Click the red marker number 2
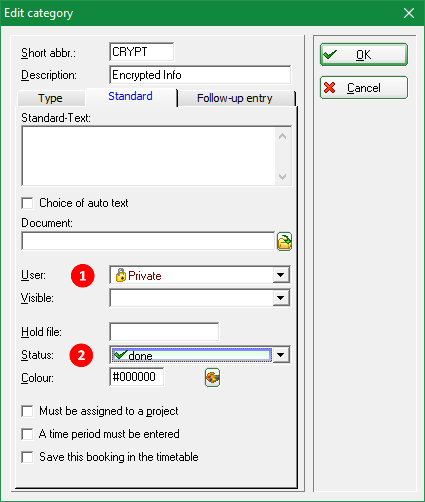This screenshot has width=425, height=502. (81, 355)
